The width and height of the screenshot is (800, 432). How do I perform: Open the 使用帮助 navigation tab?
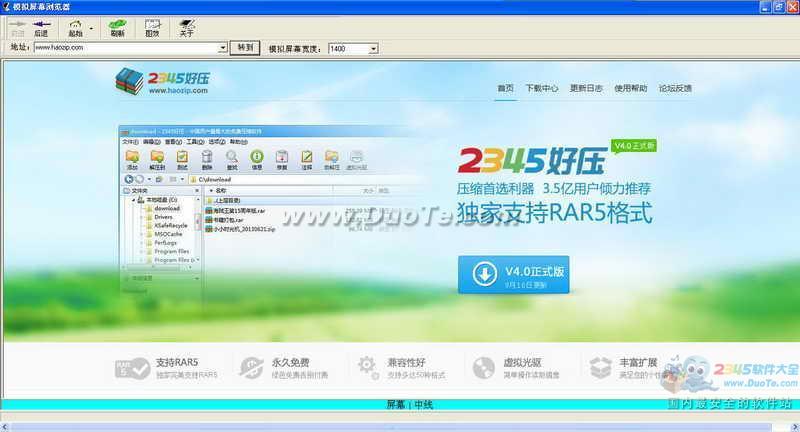(x=631, y=88)
